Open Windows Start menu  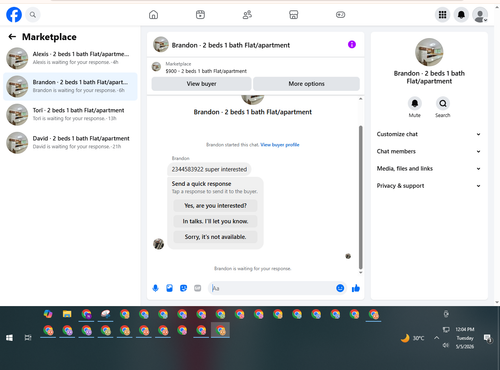9,338
